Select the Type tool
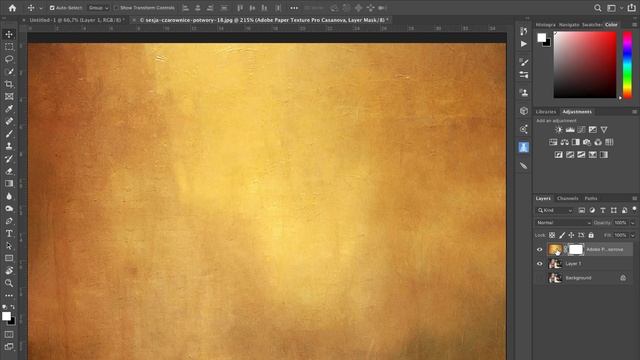The height and width of the screenshot is (360, 640). click(9, 233)
